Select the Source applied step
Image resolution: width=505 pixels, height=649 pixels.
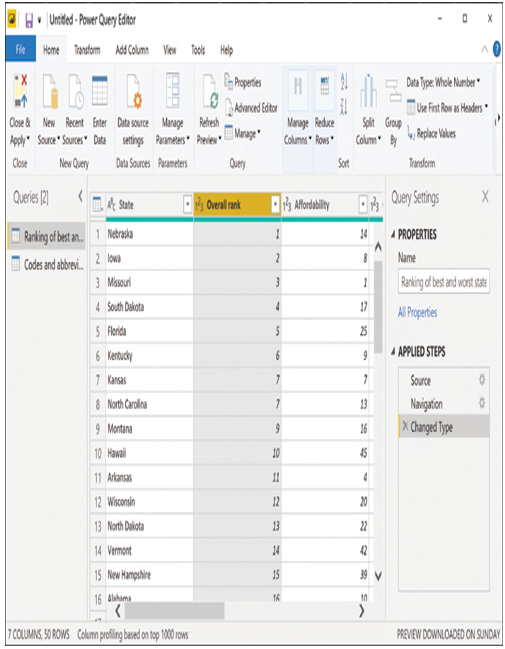click(x=444, y=380)
